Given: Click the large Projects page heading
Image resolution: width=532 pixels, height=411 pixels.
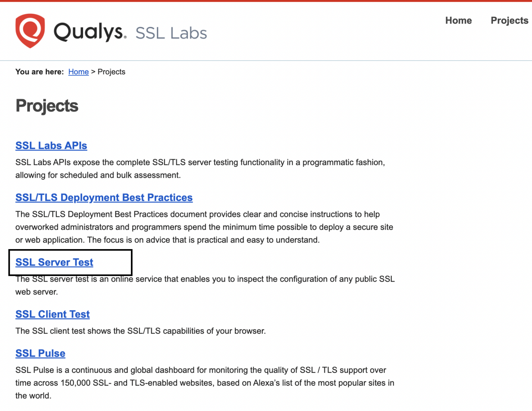Looking at the screenshot, I should tap(47, 106).
